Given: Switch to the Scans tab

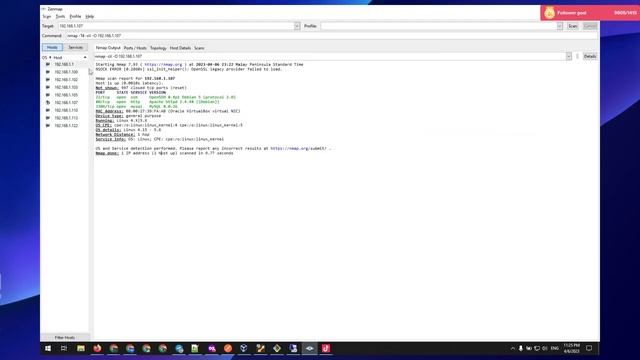Looking at the screenshot, I should (199, 48).
